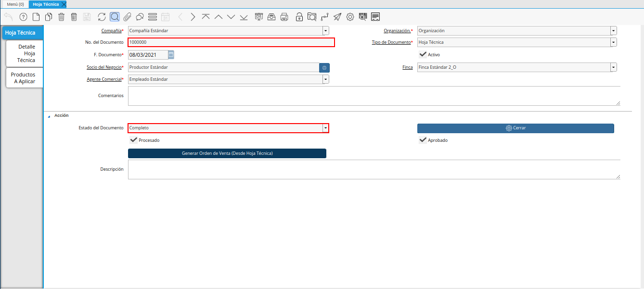Open calendar picker beside F. Documento

click(171, 54)
